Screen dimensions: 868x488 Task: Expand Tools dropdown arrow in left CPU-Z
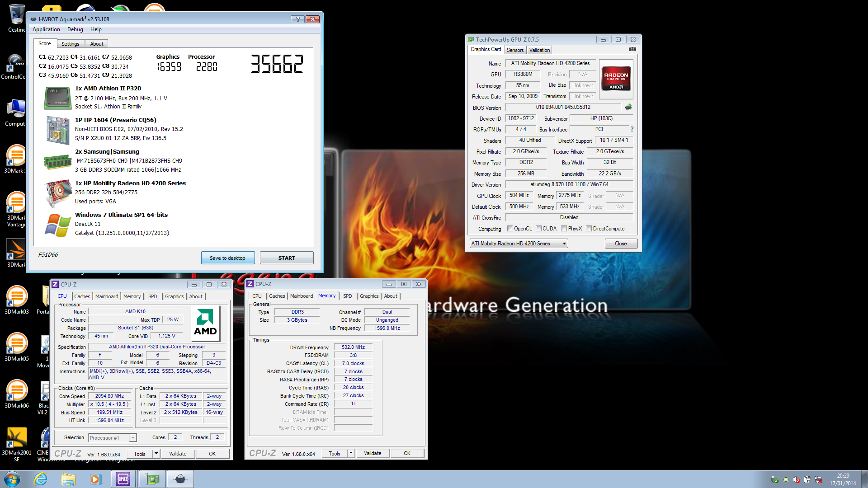pos(156,454)
